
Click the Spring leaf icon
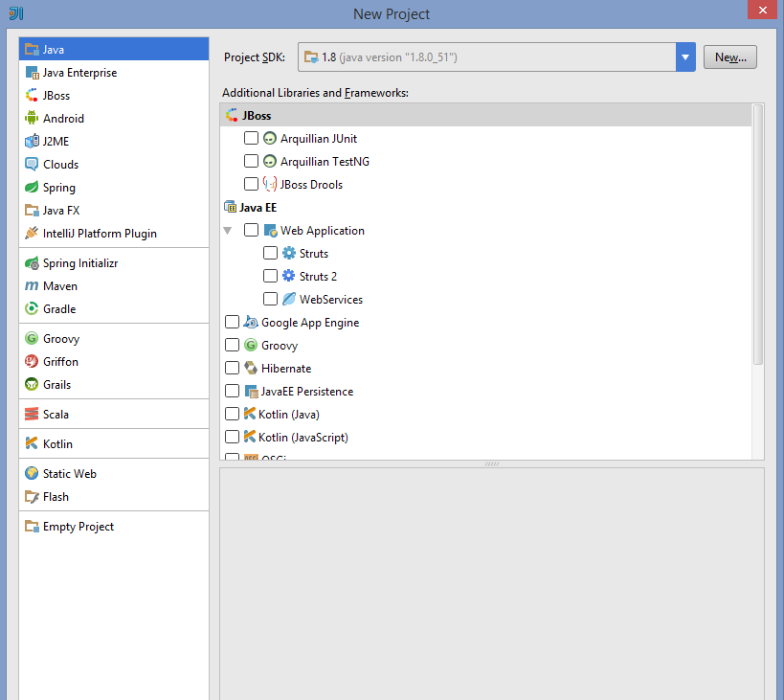coord(32,188)
